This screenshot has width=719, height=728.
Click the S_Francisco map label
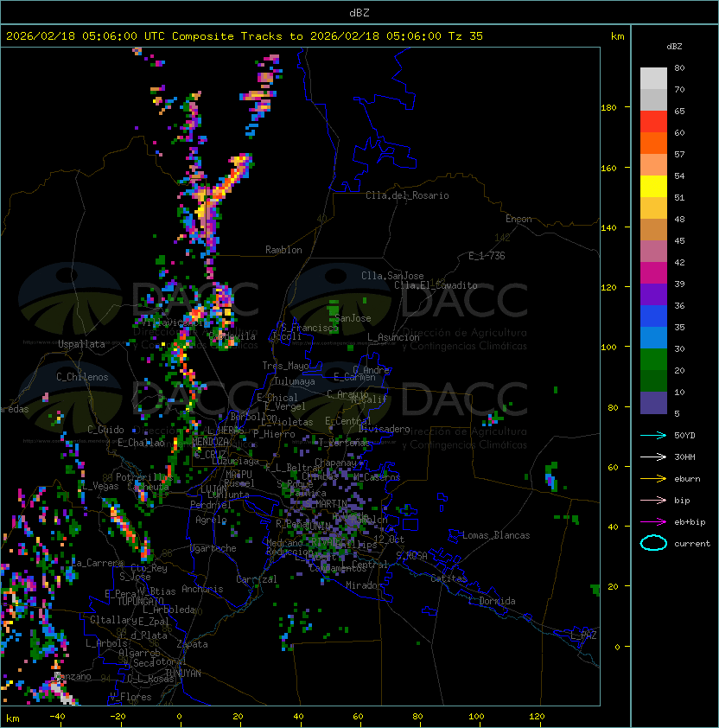point(309,328)
